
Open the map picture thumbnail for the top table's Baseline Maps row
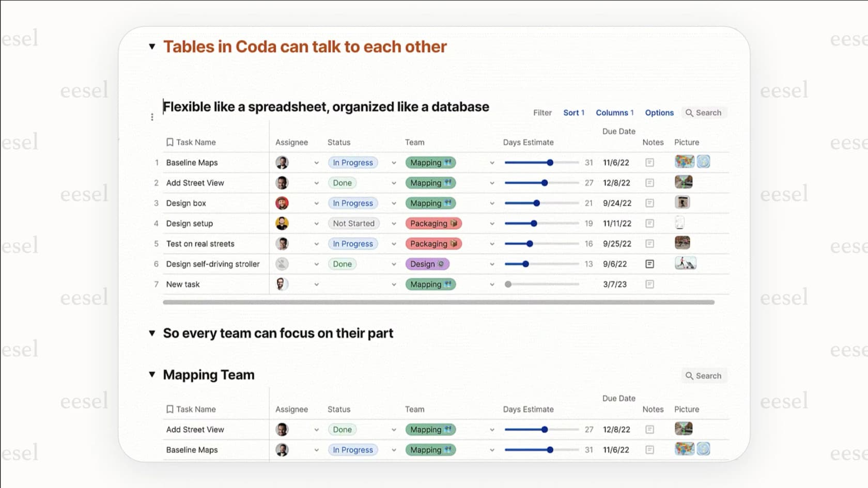[x=684, y=162]
